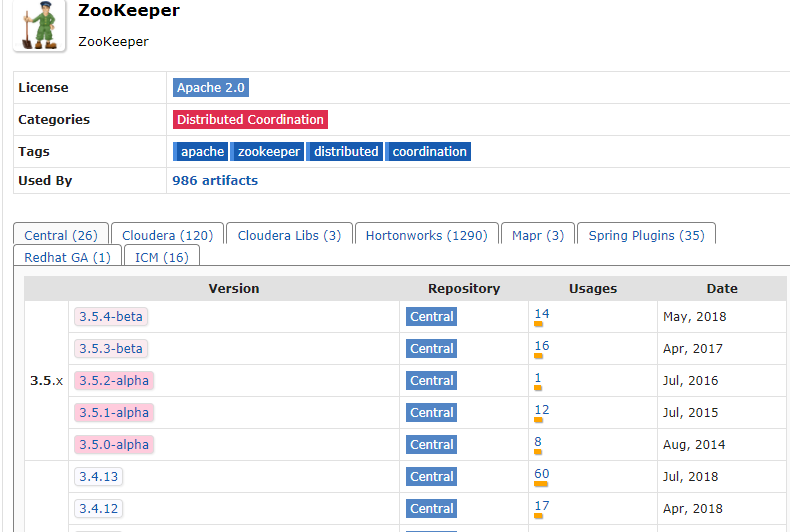Image resolution: width=790 pixels, height=532 pixels.
Task: Select the 3.5.x version group label
Action: [x=46, y=380]
